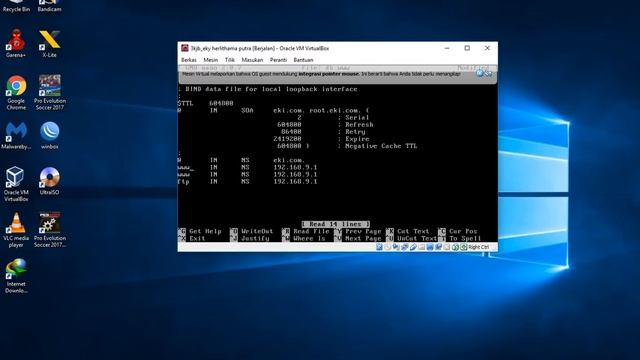Click the don't-show-again notification icon
The image size is (640, 360).
(488, 73)
